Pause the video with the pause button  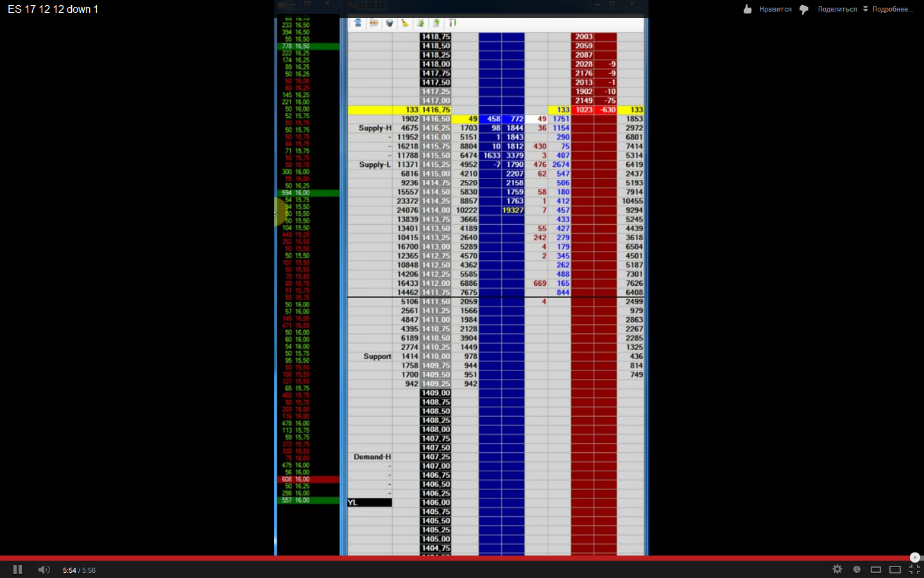tap(17, 570)
